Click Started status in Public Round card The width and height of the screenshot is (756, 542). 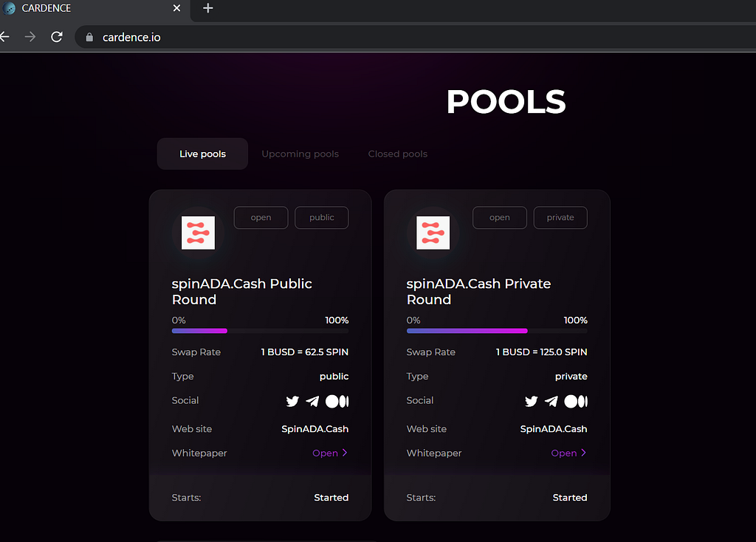[331, 497]
